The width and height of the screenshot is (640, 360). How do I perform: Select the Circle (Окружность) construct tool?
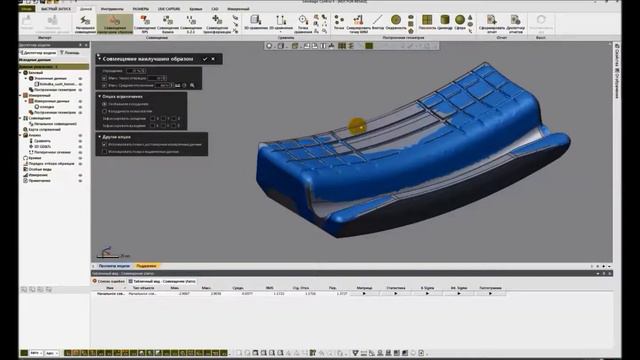point(396,22)
